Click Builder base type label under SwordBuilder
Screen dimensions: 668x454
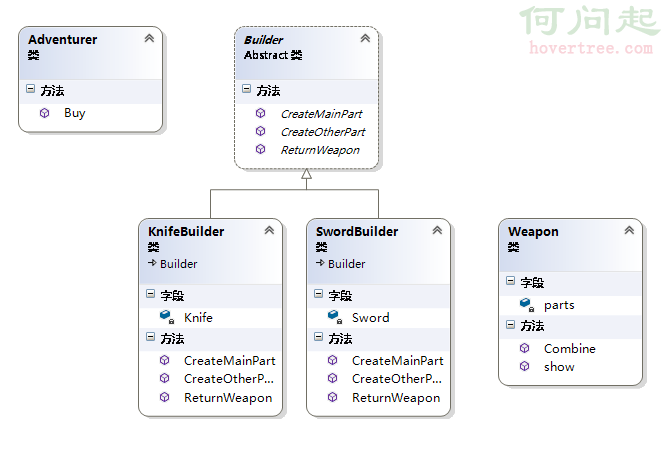346,264
